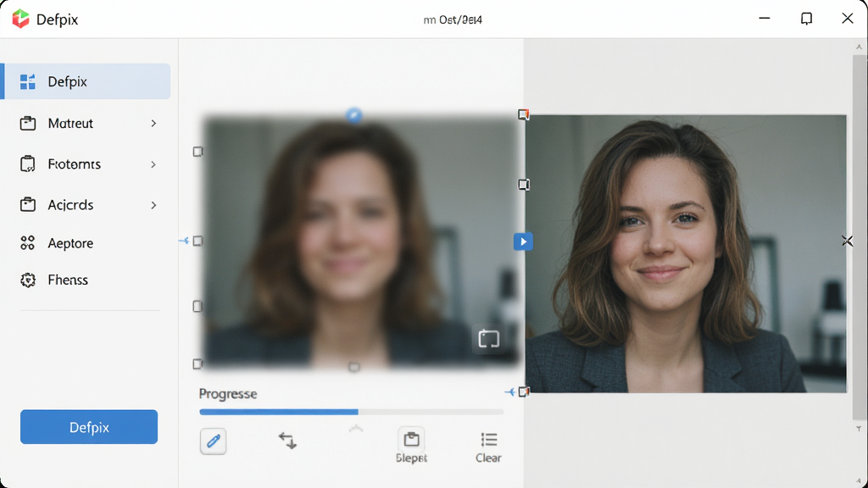Screen dimensions: 868x488
Task: Open the Rotomts sidebar section
Action: point(88,164)
